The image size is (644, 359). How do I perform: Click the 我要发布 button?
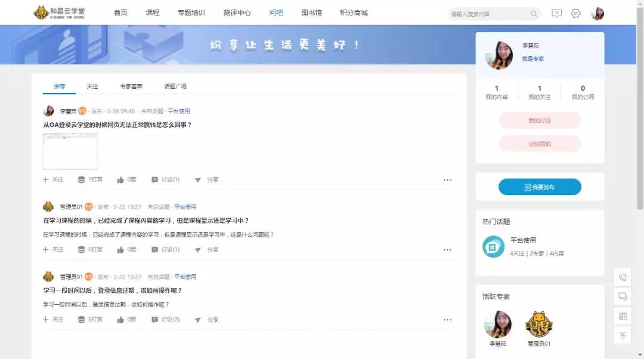click(540, 187)
